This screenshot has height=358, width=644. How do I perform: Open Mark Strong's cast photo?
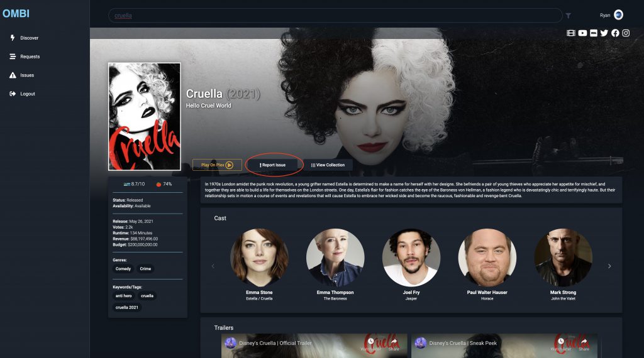click(x=563, y=258)
